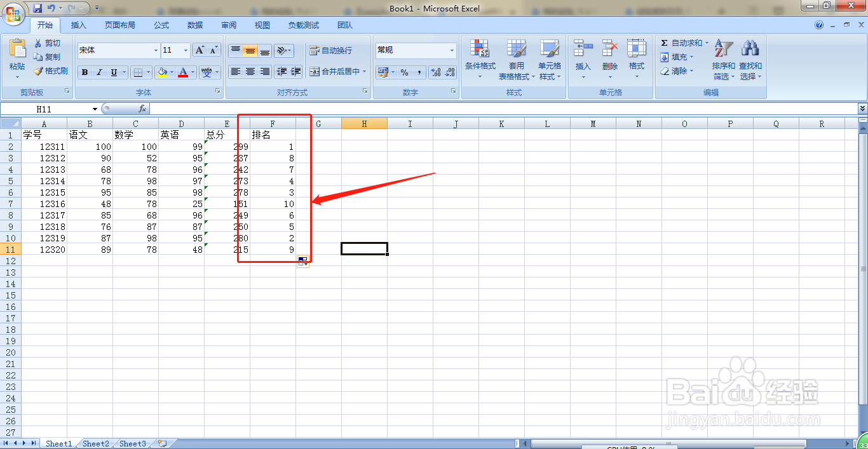
Task: Enable wrap text (自动换行)
Action: [330, 50]
